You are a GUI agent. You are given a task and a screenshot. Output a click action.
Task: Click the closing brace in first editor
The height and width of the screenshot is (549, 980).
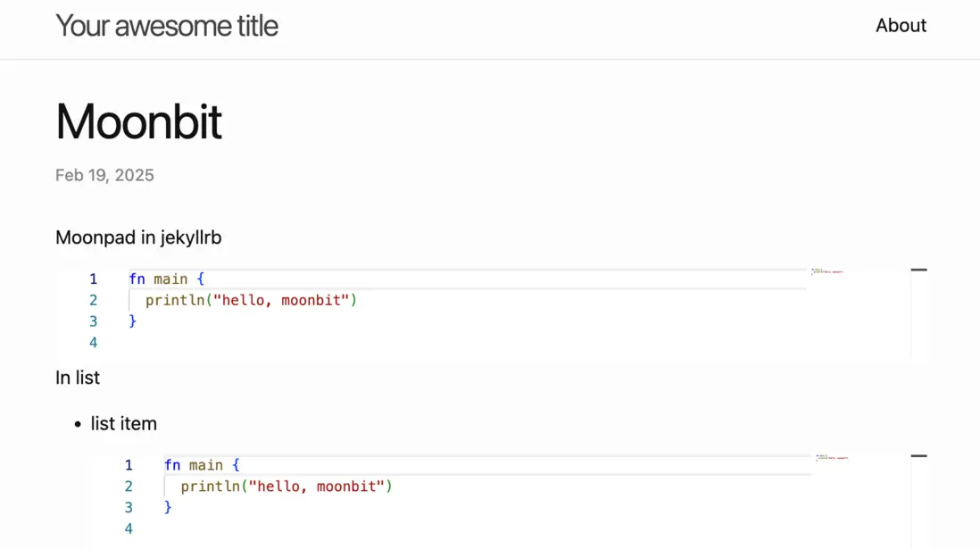pos(133,321)
